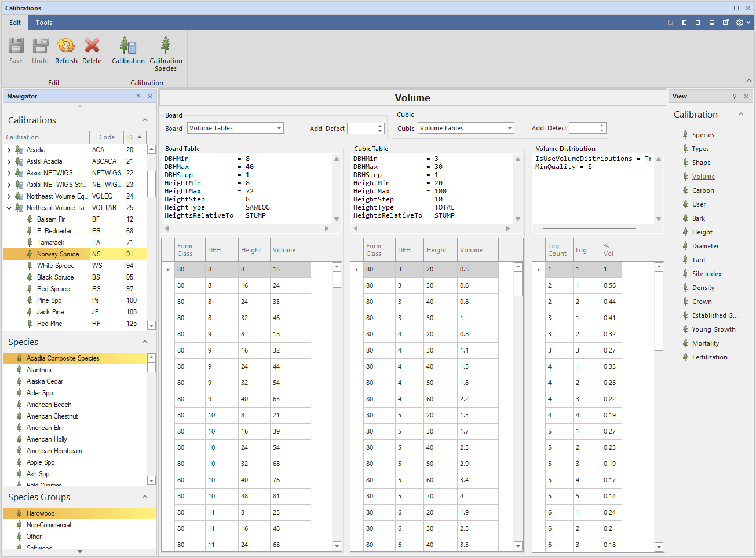Open the Density calibration view

(x=703, y=288)
